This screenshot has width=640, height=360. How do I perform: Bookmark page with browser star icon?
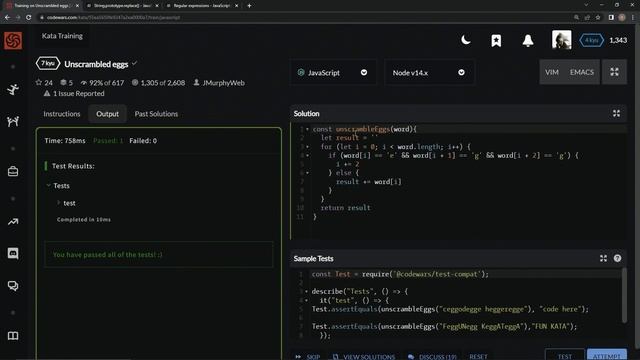(598, 18)
